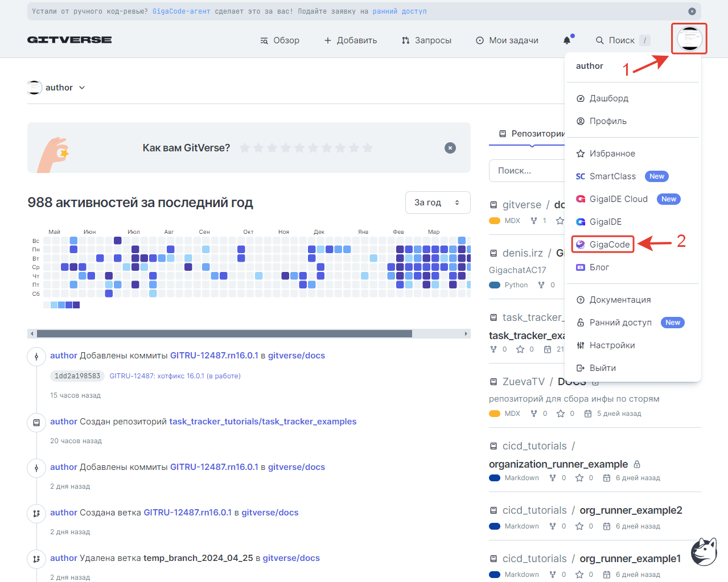
Task: Open the Обзор navigation item
Action: coord(279,40)
